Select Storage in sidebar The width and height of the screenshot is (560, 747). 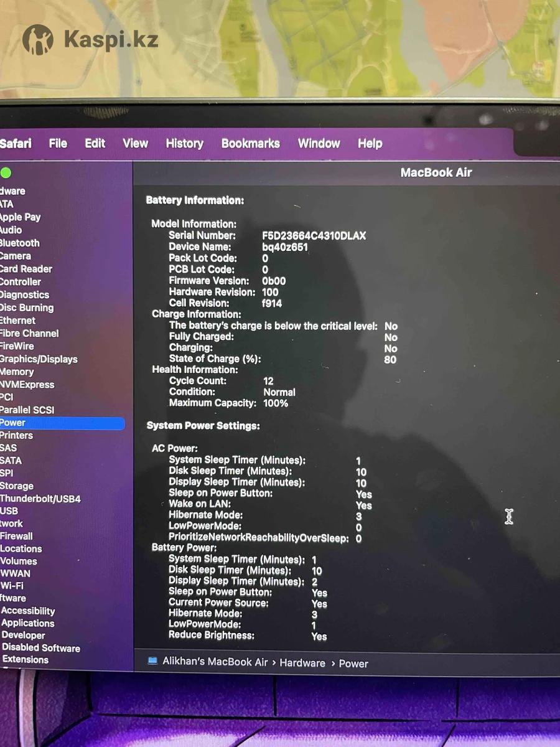click(17, 486)
